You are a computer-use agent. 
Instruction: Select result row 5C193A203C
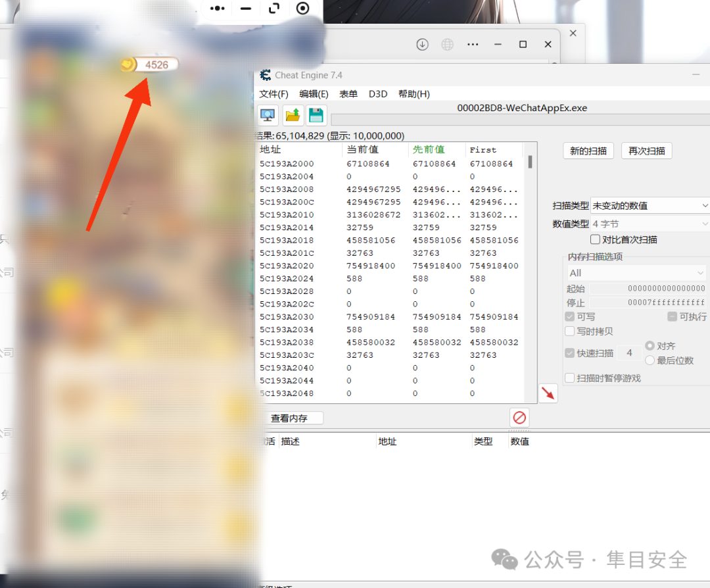pyautogui.click(x=390, y=355)
